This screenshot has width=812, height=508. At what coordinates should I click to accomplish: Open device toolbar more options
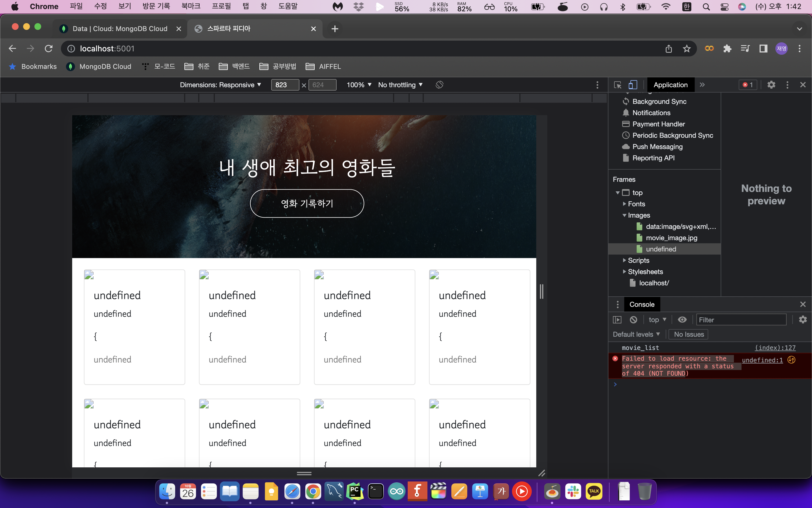coord(597,85)
